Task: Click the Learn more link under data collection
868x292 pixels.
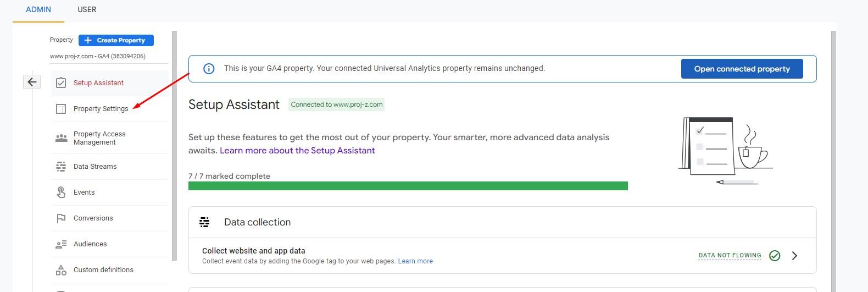Action: tap(415, 261)
